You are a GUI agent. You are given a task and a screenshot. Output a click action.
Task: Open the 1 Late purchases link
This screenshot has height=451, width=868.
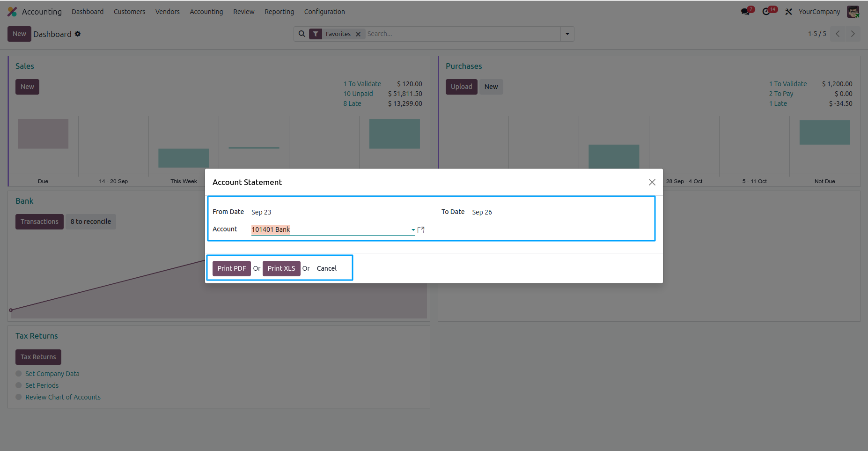click(778, 104)
